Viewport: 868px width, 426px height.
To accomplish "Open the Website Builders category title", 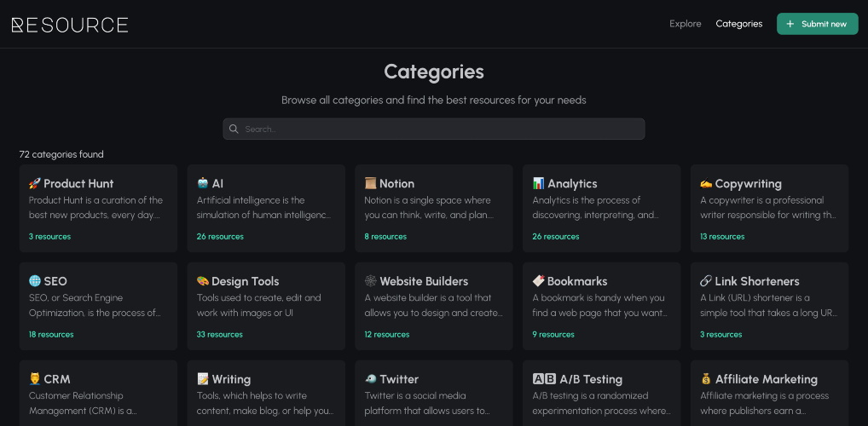I will tap(424, 282).
